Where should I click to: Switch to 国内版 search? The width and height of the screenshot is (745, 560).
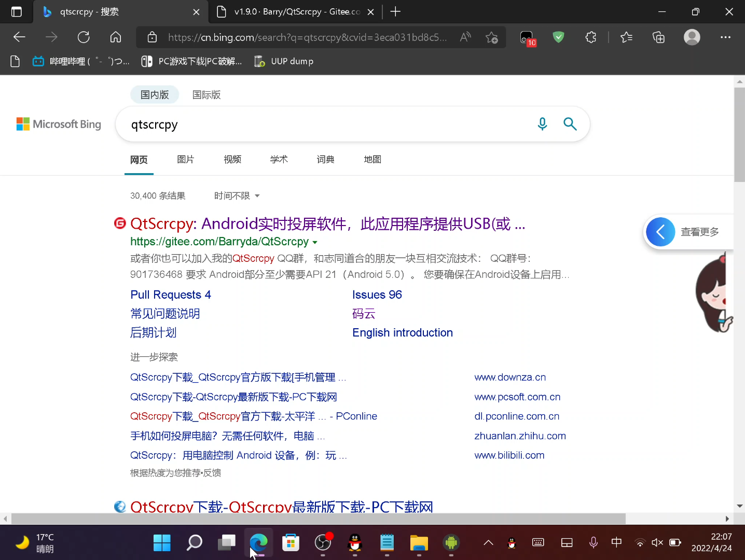[155, 94]
